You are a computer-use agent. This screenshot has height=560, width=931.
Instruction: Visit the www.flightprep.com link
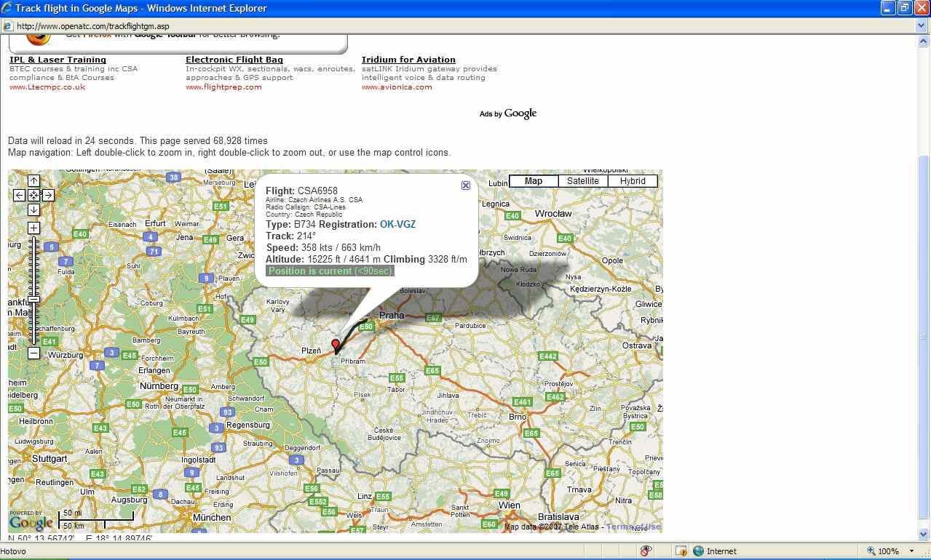pos(223,87)
